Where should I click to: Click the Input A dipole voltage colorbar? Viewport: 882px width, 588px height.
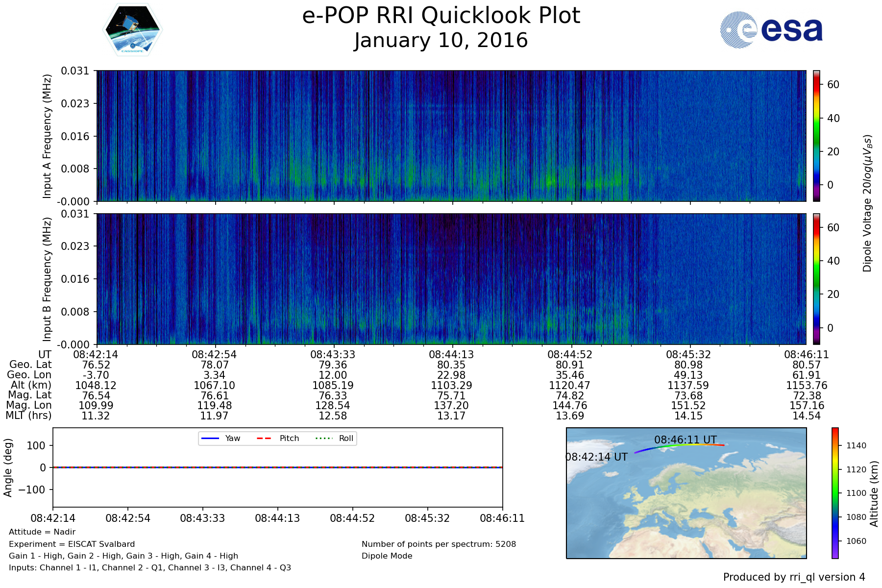(816, 136)
